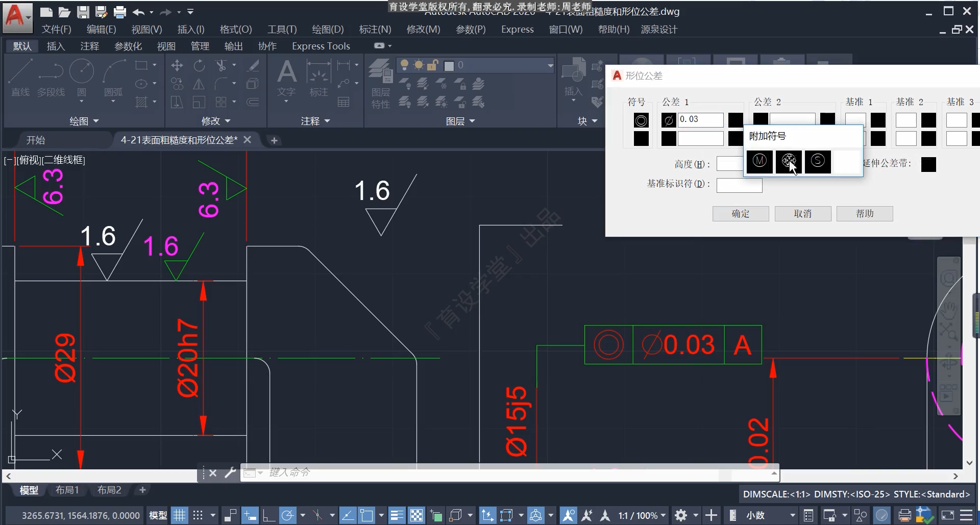
Task: Select the Offset tool
Action: [253, 102]
